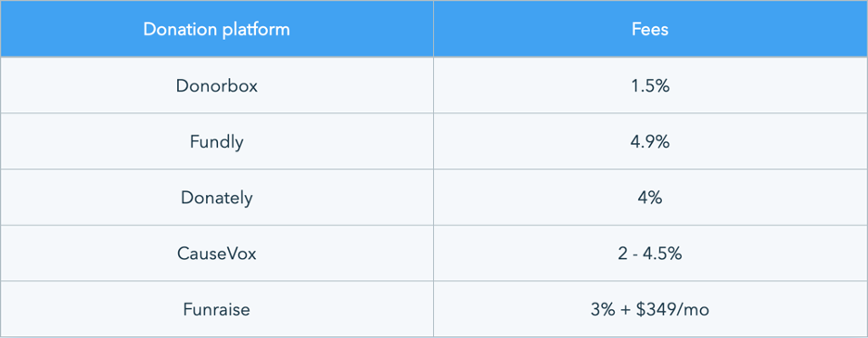Click the 2 in CauseVox's fee range
868x338 pixels.
click(623, 253)
